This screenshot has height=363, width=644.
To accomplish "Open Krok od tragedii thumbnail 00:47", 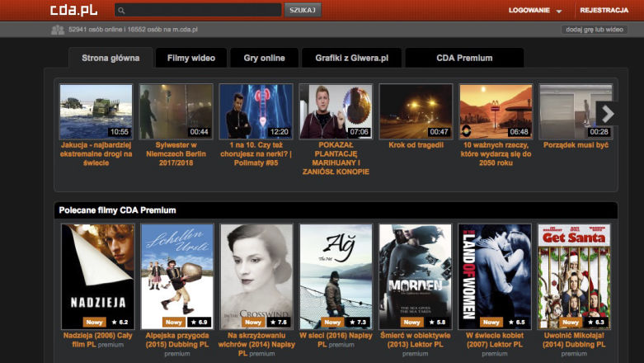I will point(416,111).
